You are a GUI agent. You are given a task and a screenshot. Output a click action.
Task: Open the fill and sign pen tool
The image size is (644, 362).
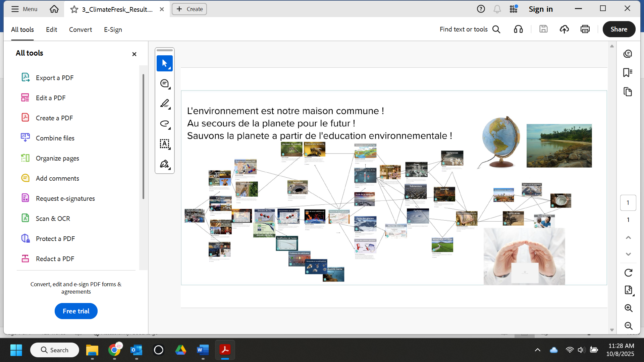(164, 164)
